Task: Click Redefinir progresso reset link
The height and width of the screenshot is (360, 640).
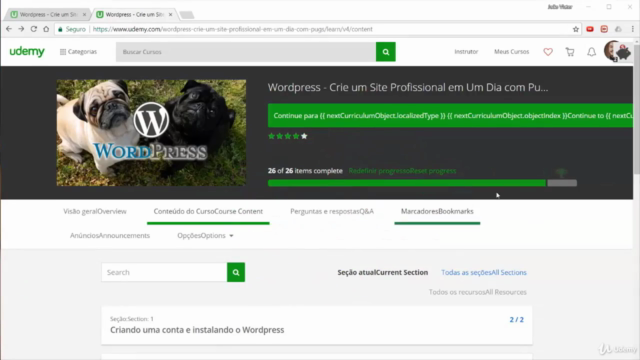Action: [x=402, y=171]
